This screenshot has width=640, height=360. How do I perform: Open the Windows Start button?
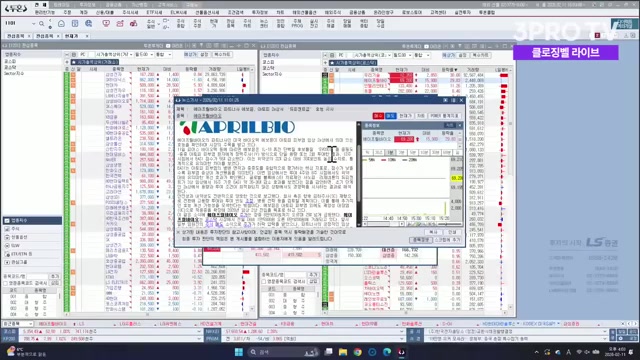pos(239,352)
